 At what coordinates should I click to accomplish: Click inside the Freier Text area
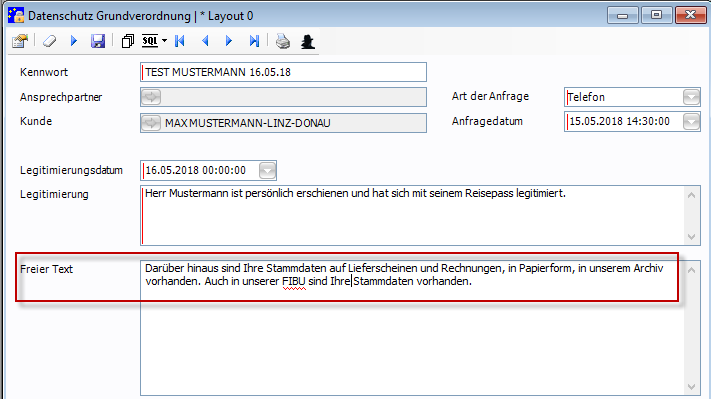[x=413, y=327]
